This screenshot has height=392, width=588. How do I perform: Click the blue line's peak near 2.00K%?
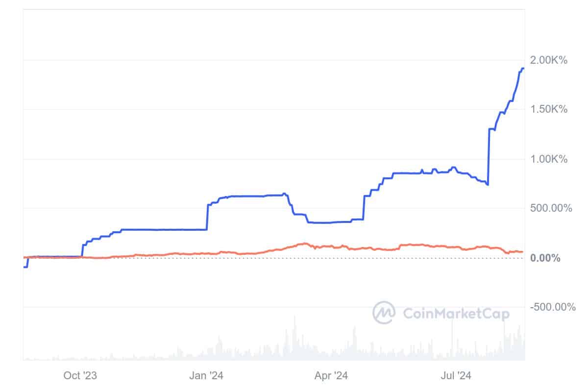click(x=522, y=69)
